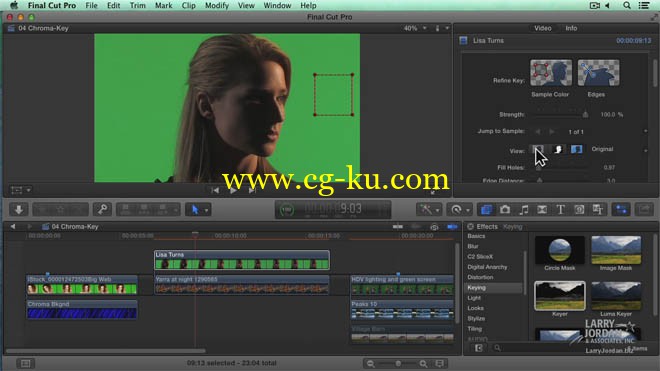Open the Select tool dropdown arrow
This screenshot has width=660, height=371.
click(206, 210)
